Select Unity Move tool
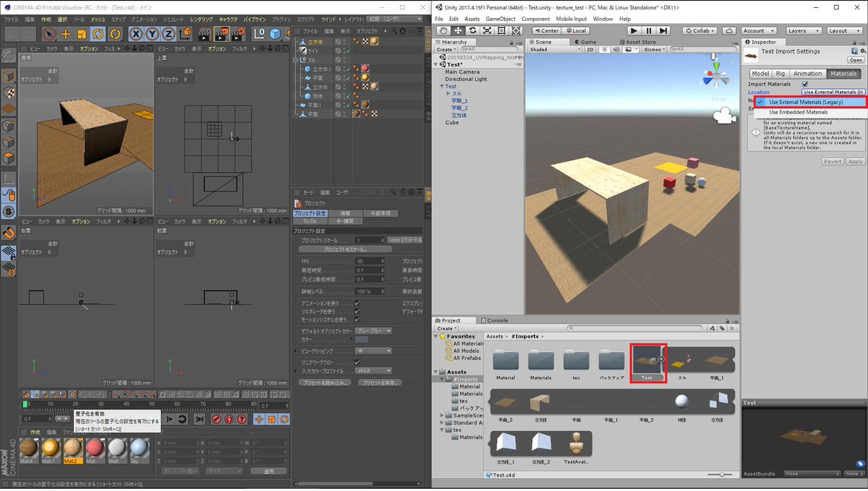Image resolution: width=868 pixels, height=491 pixels. (x=458, y=30)
